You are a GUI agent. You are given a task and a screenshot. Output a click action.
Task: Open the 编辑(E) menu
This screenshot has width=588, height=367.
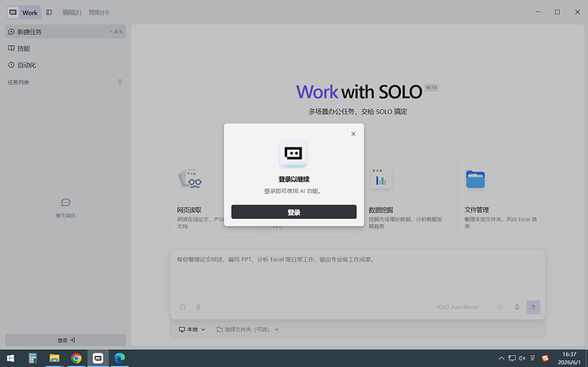click(72, 13)
